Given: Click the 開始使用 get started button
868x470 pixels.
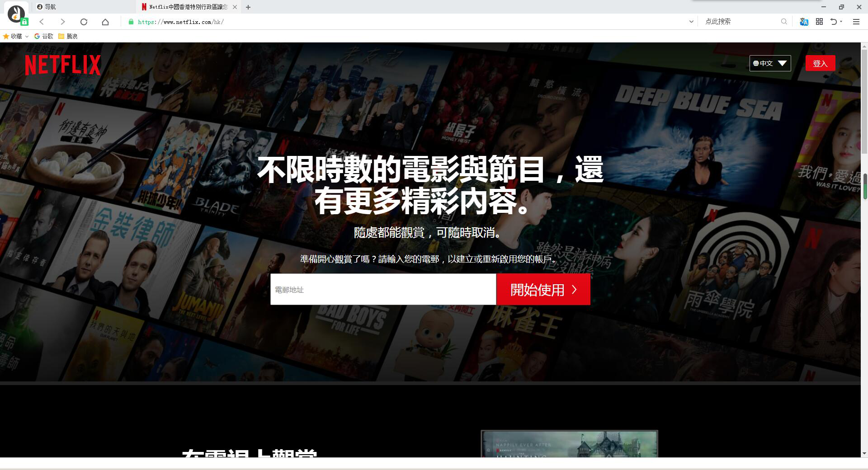Looking at the screenshot, I should [x=543, y=289].
